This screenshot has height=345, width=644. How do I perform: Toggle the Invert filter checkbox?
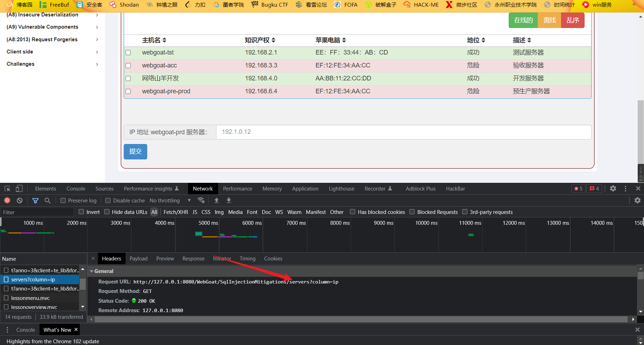pos(81,212)
